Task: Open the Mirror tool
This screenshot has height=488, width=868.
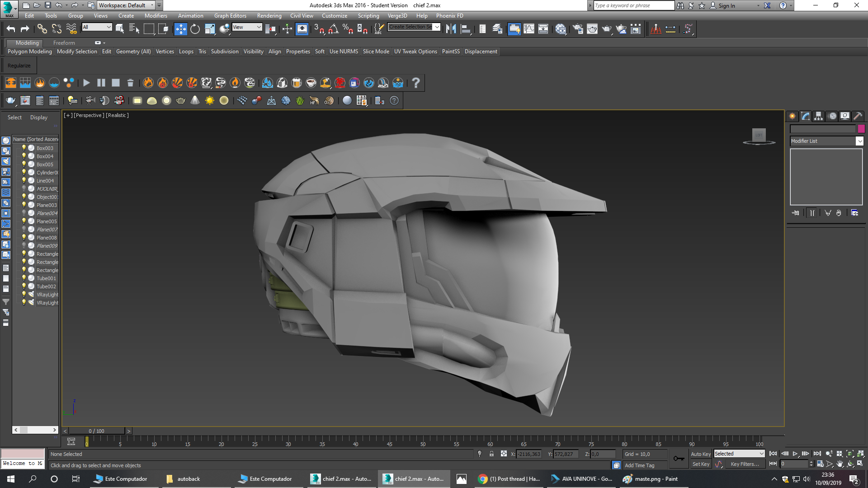Action: [x=451, y=29]
